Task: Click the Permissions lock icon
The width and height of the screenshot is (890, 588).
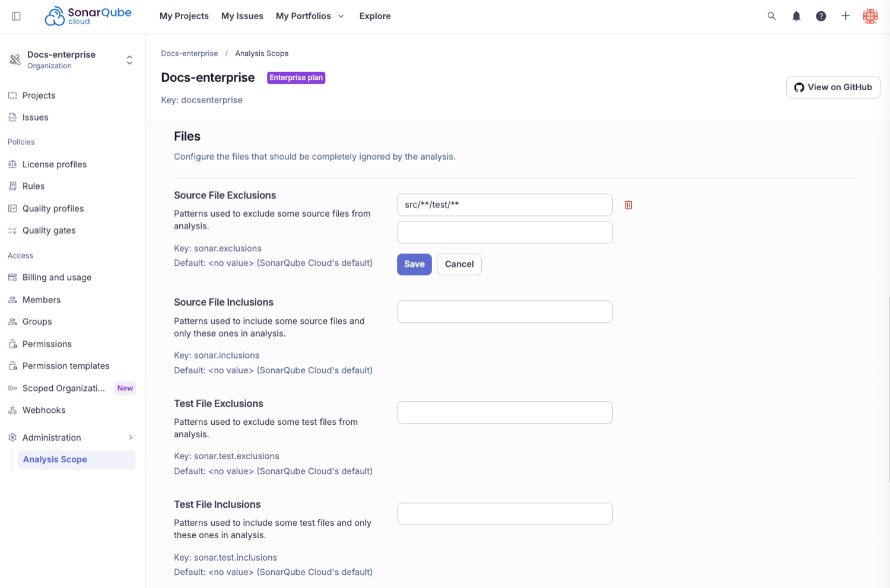Action: pyautogui.click(x=12, y=344)
